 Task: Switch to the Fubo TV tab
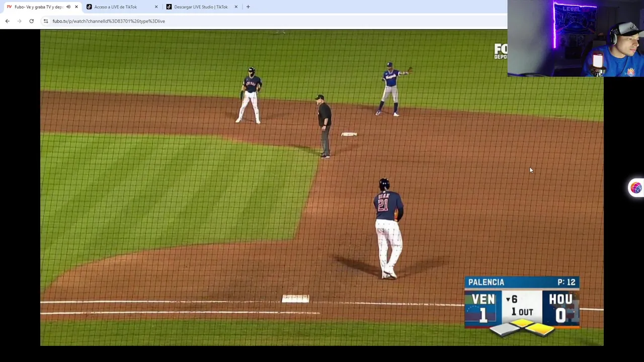(x=39, y=7)
